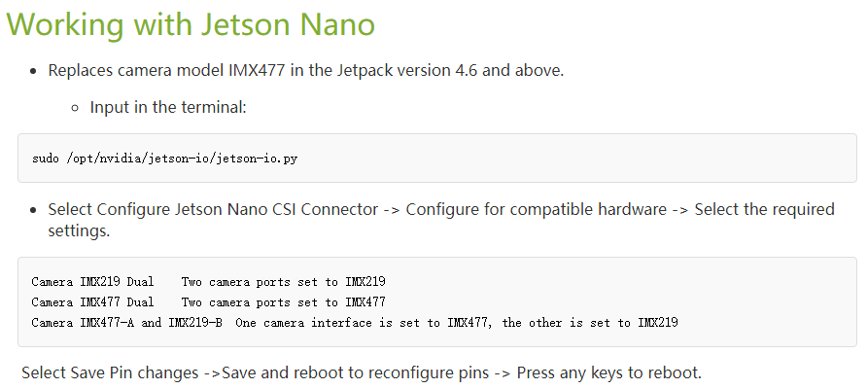Click "Select the required" text
Viewport: 868px width, 389px height.
click(x=765, y=209)
